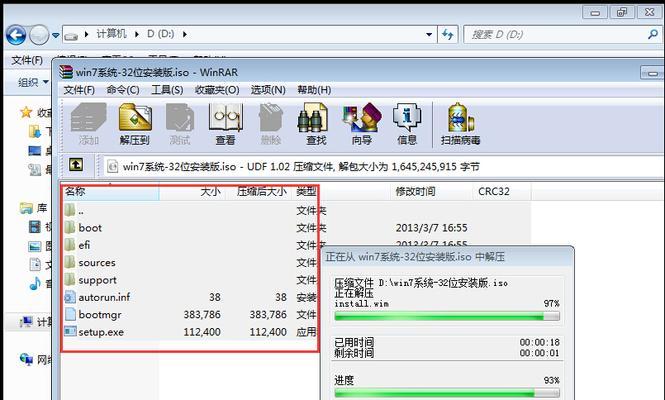
Task: Click the music library note icon
Action: click(35, 283)
